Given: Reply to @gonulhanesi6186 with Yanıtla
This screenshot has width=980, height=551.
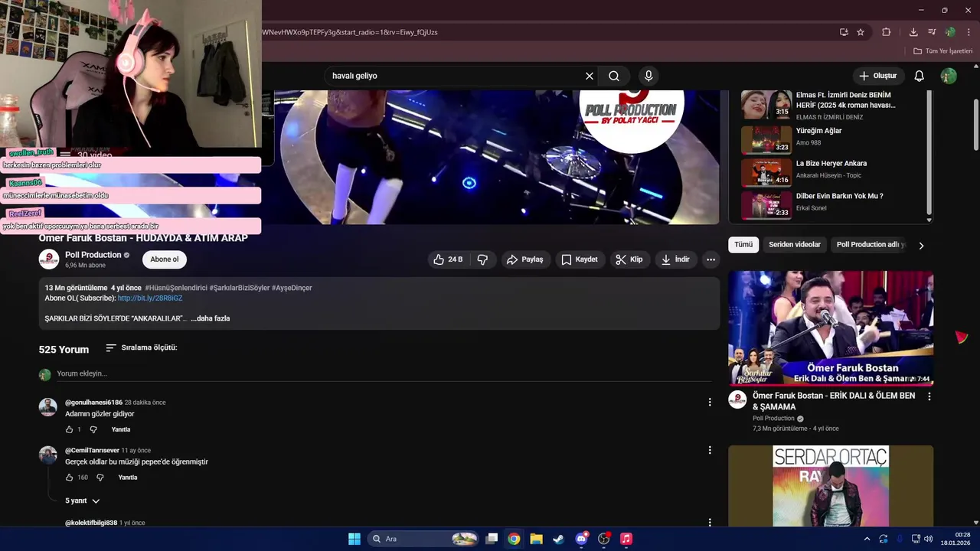Looking at the screenshot, I should tap(121, 429).
